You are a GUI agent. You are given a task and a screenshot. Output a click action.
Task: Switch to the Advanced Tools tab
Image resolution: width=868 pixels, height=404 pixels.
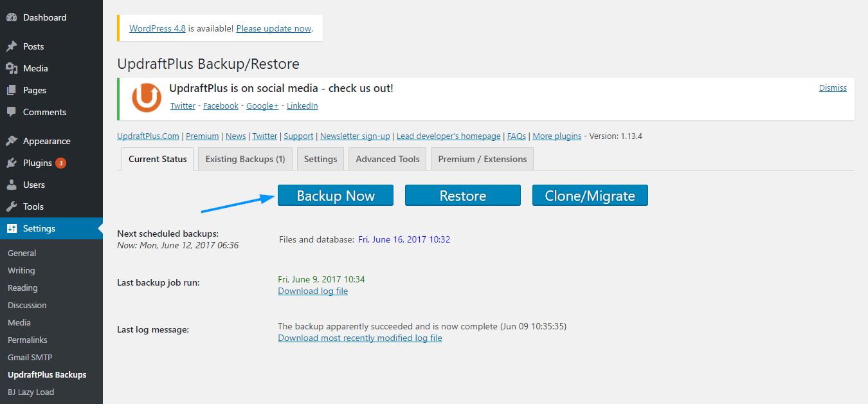click(388, 159)
